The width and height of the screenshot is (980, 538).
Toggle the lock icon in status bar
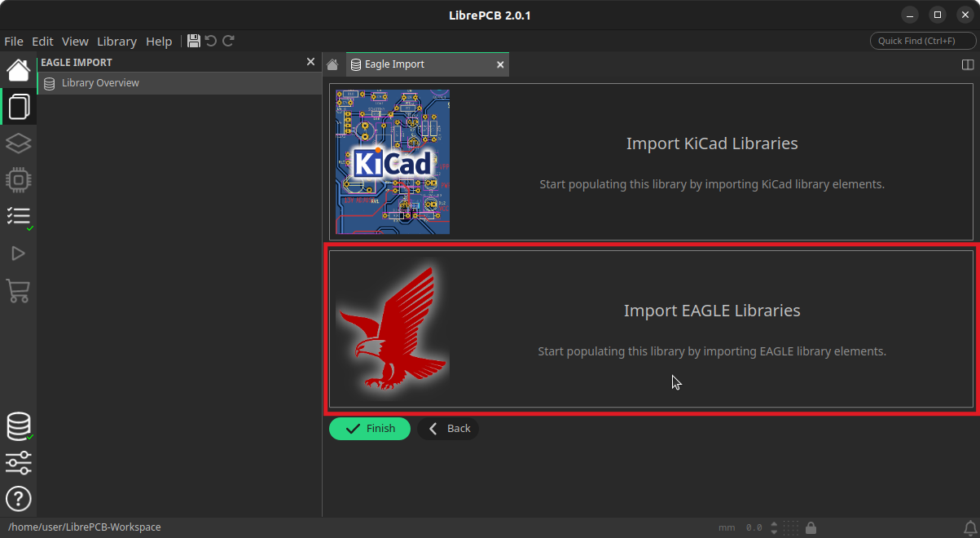[811, 527]
